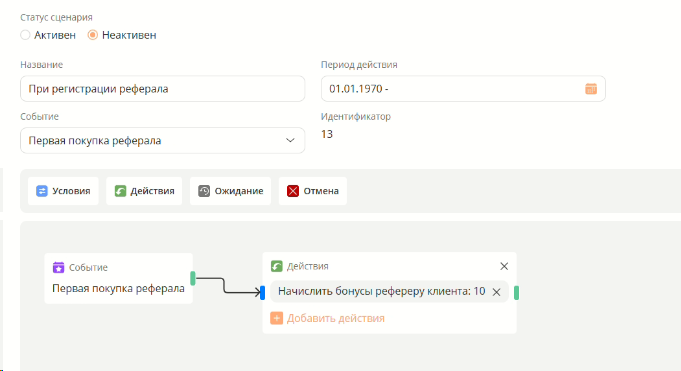Viewport: 681px width, 371px height.
Task: Click green icon in Действия node header
Action: click(277, 266)
